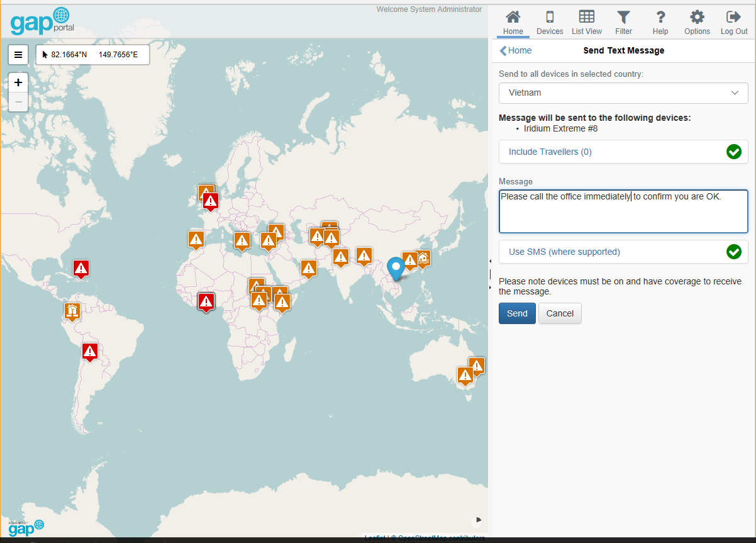Viewport: 756px width, 543px height.
Task: Select the orange warning marker over western India
Action: tap(341, 257)
